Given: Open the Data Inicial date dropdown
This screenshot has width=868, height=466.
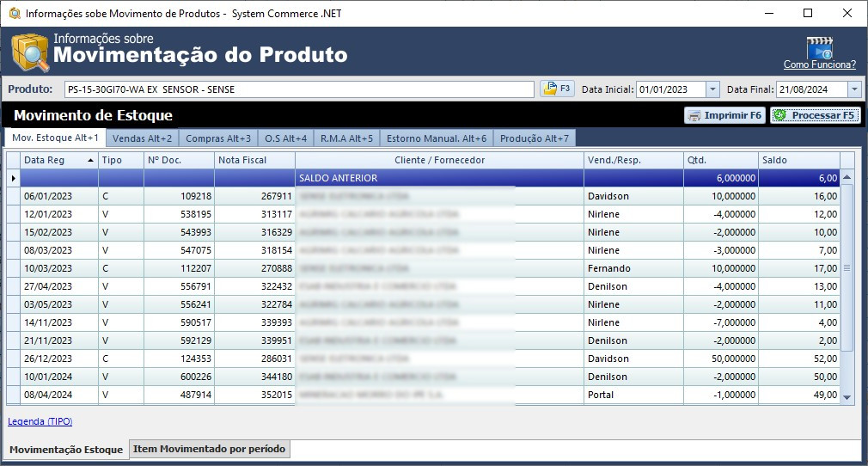Looking at the screenshot, I should 712,89.
